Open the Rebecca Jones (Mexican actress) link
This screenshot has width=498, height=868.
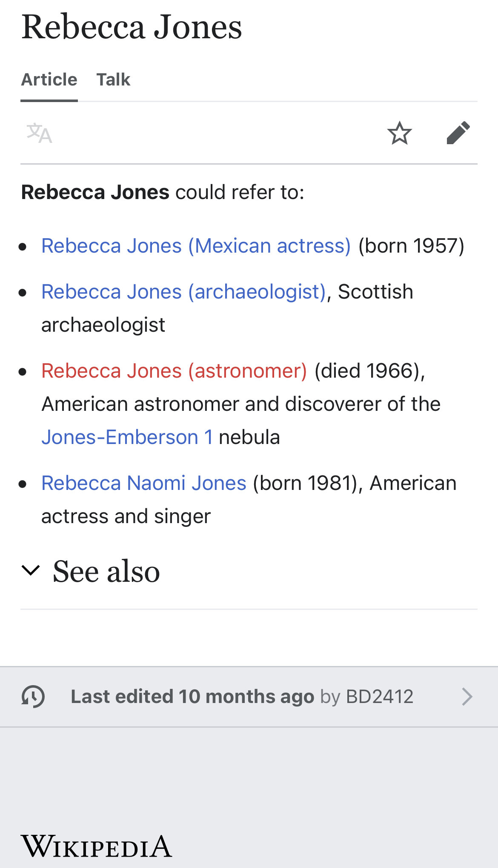196,246
